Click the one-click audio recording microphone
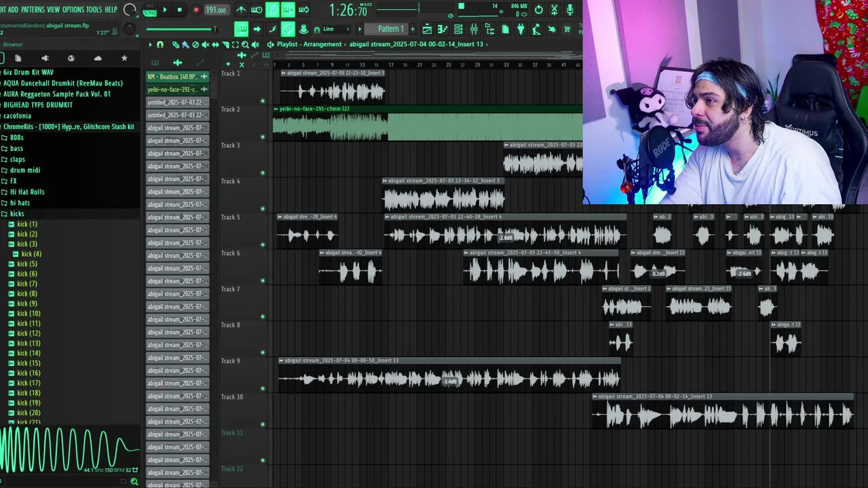Screen dimensions: 868x488 tap(570, 9)
